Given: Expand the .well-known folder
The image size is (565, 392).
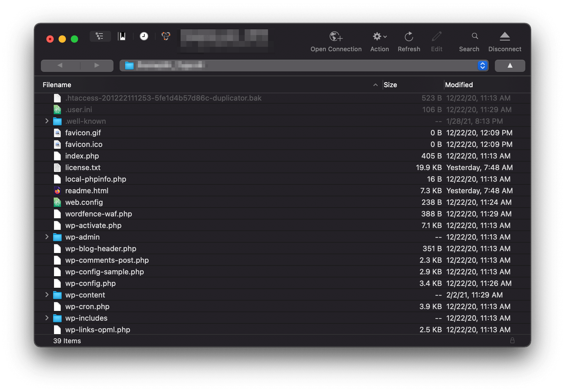Looking at the screenshot, I should tap(47, 121).
